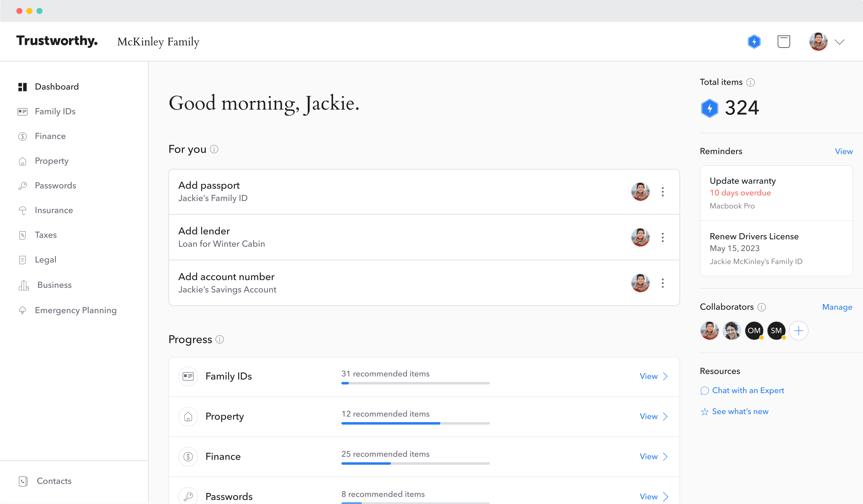Drag the Finance recommended items progress bar

415,464
